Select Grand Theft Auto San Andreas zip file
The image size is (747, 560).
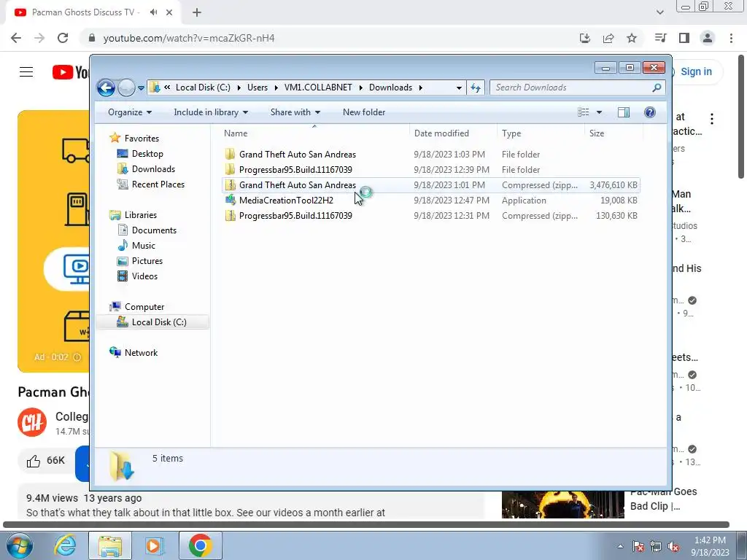(430, 185)
